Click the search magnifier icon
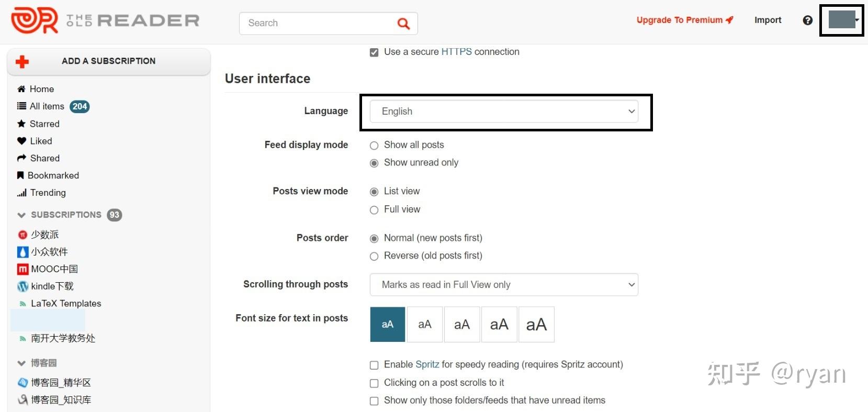 [x=403, y=24]
